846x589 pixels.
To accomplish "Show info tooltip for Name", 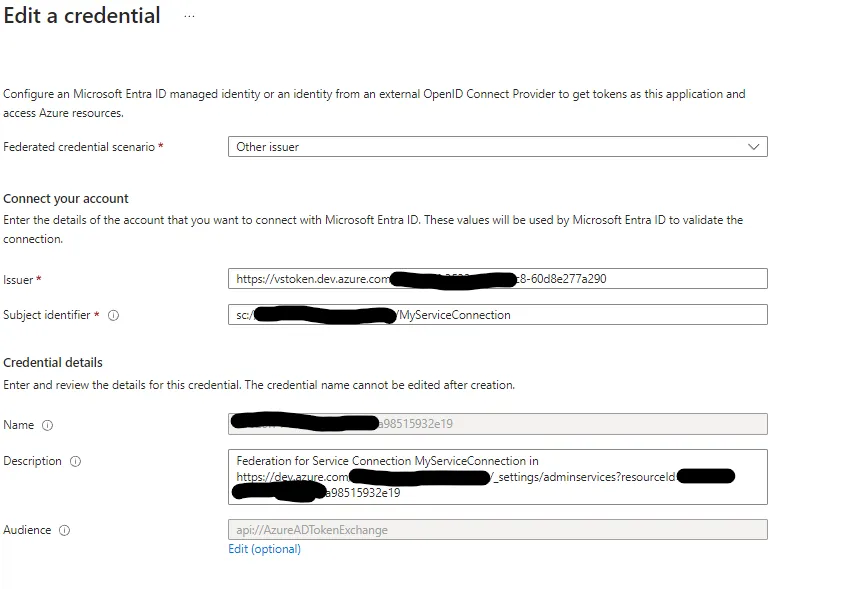I will click(47, 426).
